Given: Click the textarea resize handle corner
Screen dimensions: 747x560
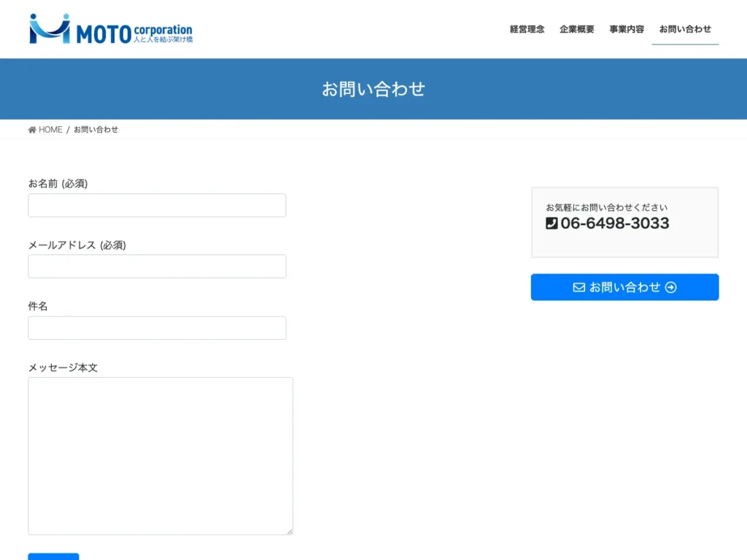Looking at the screenshot, I should [290, 532].
